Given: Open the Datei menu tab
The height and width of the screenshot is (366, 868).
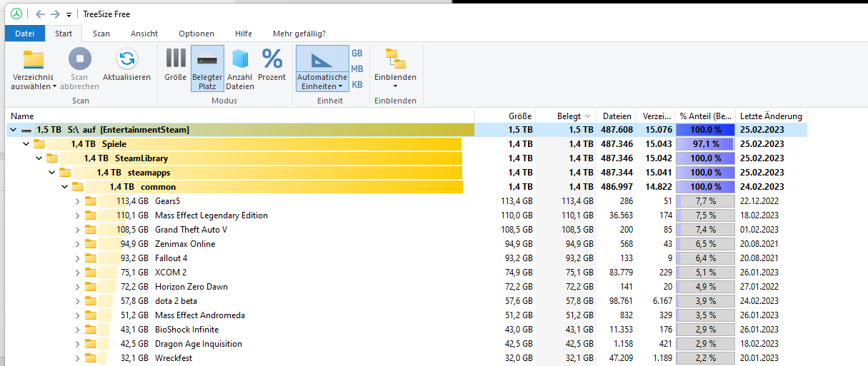Looking at the screenshot, I should [25, 34].
